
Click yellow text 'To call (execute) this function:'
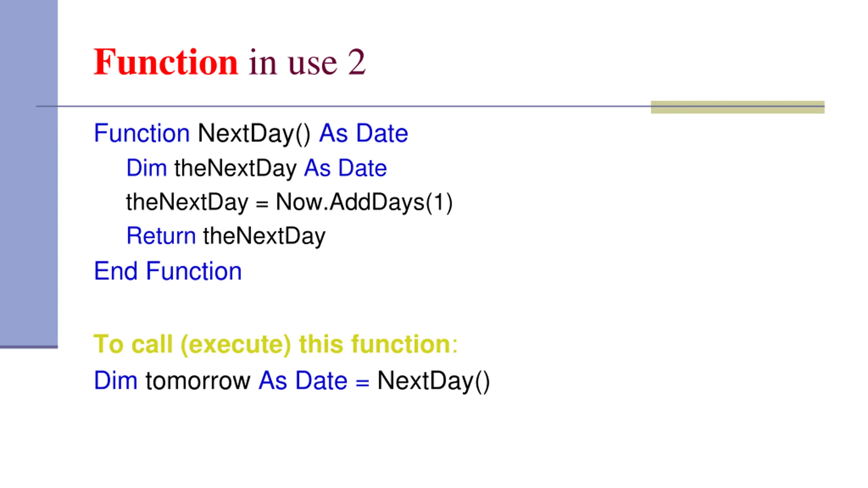(x=275, y=344)
